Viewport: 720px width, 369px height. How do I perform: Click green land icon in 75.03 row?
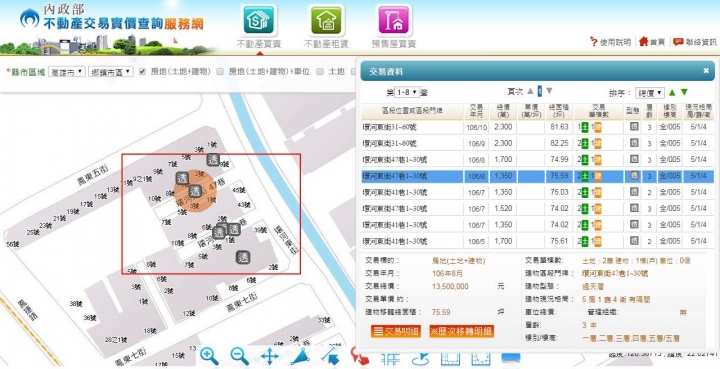click(x=585, y=192)
